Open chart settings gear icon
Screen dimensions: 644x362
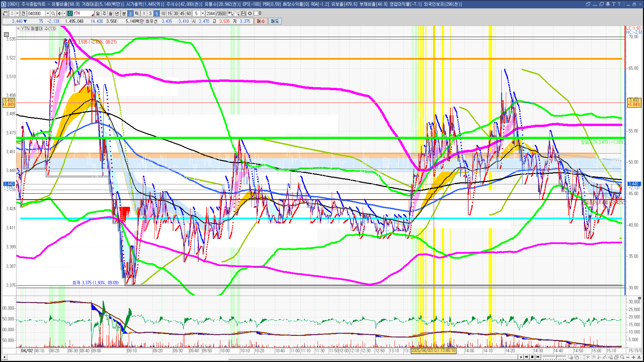pos(250,13)
